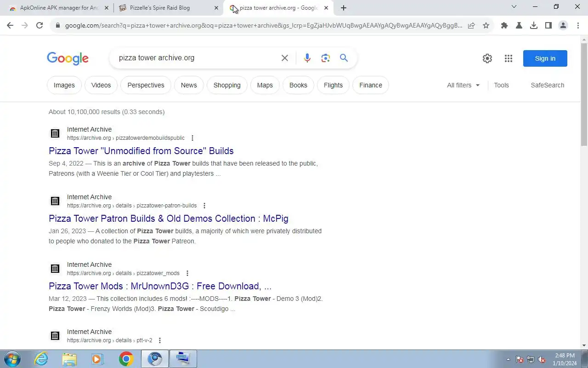Open SafeSearch settings
This screenshot has height=368, width=588.
(547, 85)
